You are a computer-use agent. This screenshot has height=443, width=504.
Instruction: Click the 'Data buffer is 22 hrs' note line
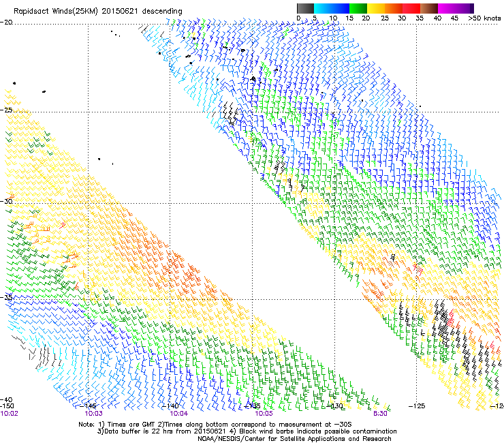pyautogui.click(x=247, y=431)
